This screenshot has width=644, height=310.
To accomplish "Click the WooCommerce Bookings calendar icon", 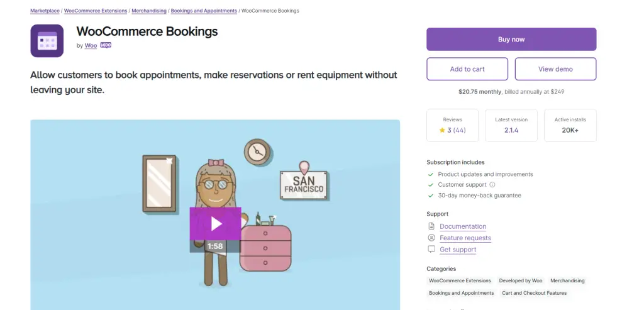I will click(x=47, y=41).
